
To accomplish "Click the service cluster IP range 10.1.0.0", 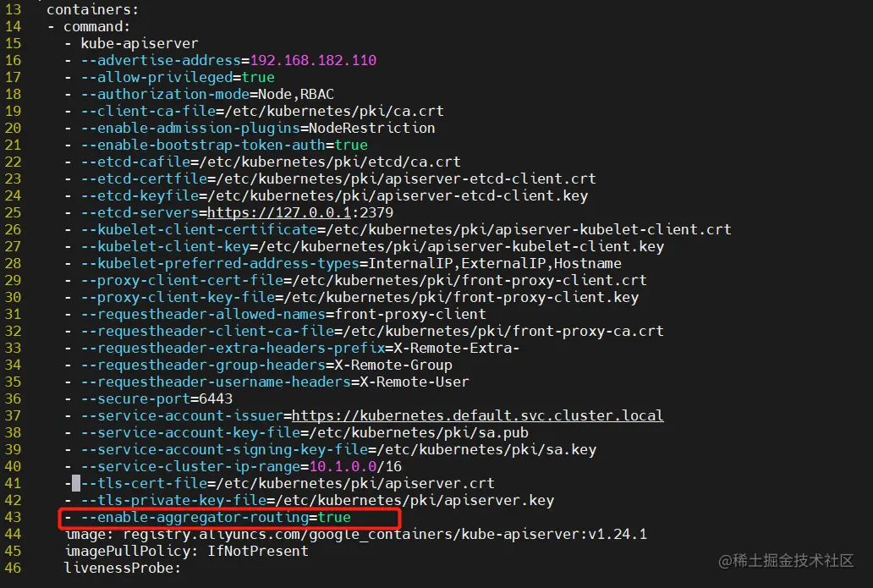I will pos(343,467).
